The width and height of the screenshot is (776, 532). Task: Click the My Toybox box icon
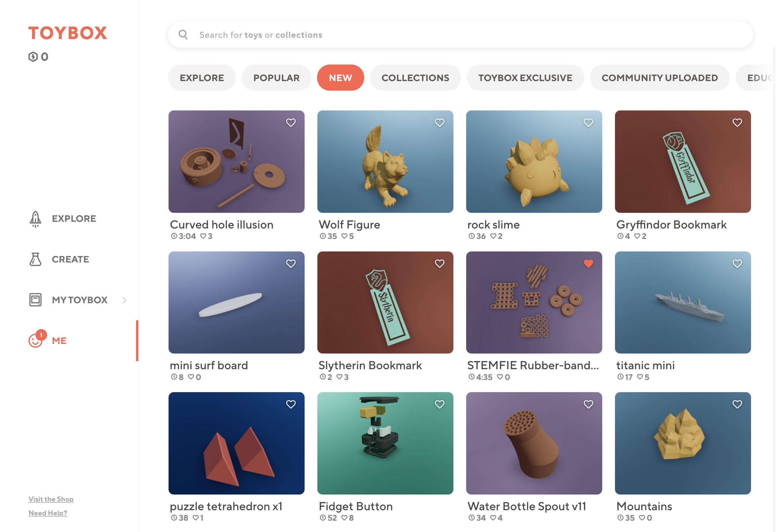point(35,299)
